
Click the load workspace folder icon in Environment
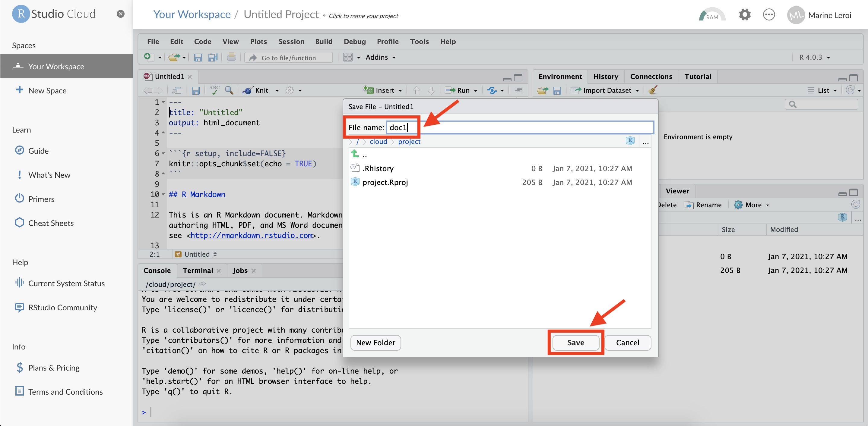[x=543, y=90]
